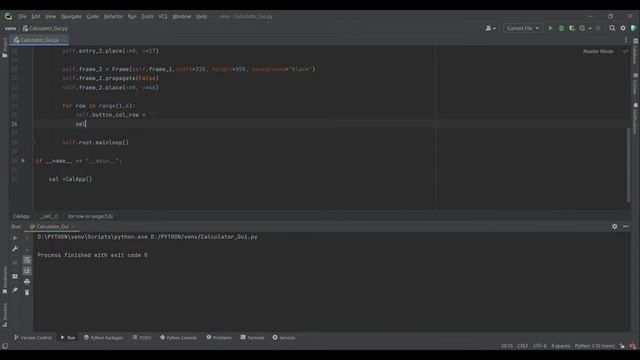Expand the profiler dropdown arrow
The height and width of the screenshot is (360, 640).
click(590, 29)
